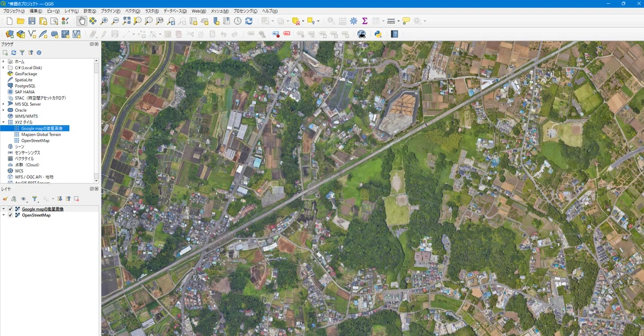644x336 pixels.
Task: Open the layer styling panel brush icon
Action: pyautogui.click(x=5, y=199)
